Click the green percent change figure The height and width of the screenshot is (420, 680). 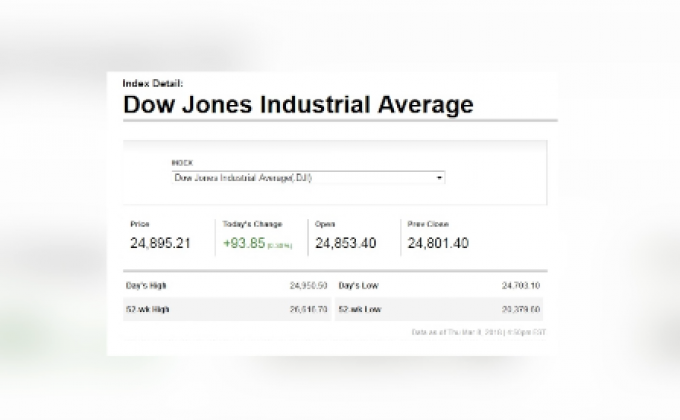pyautogui.click(x=279, y=245)
